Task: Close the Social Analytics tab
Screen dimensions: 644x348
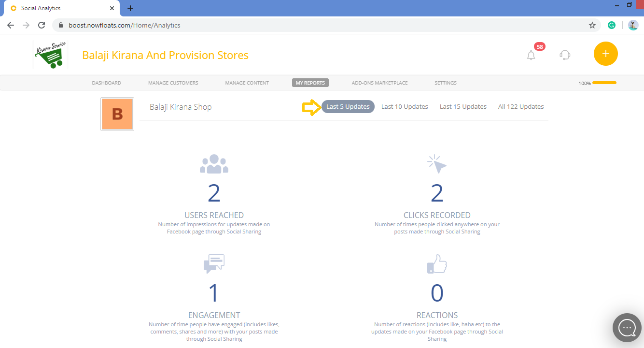Action: click(112, 8)
